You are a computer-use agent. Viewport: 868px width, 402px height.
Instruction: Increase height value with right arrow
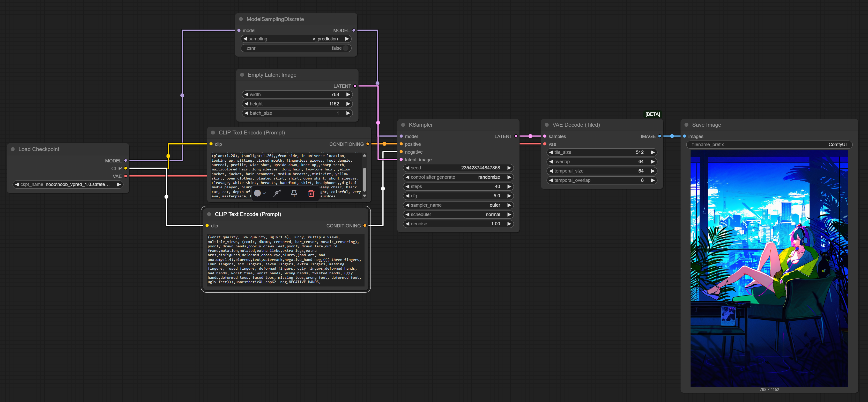[x=348, y=104]
